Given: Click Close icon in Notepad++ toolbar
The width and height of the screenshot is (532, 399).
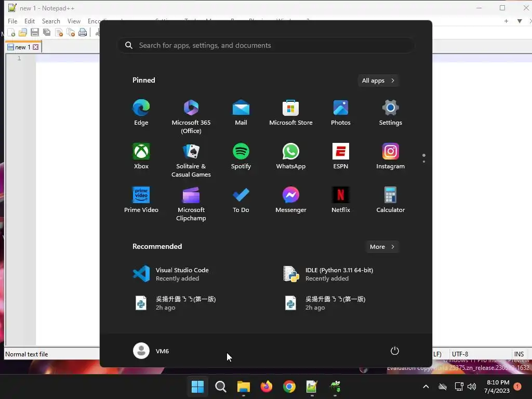Looking at the screenshot, I should 59,33.
